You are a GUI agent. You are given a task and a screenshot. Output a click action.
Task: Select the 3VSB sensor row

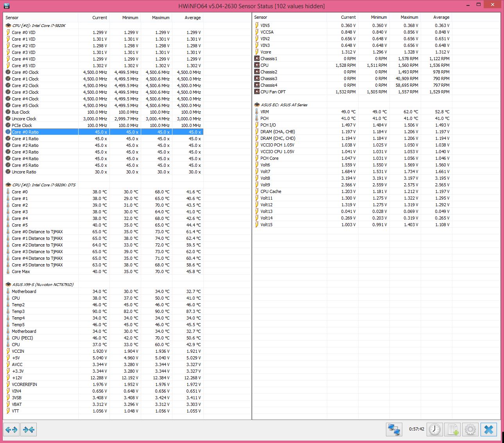(x=104, y=398)
